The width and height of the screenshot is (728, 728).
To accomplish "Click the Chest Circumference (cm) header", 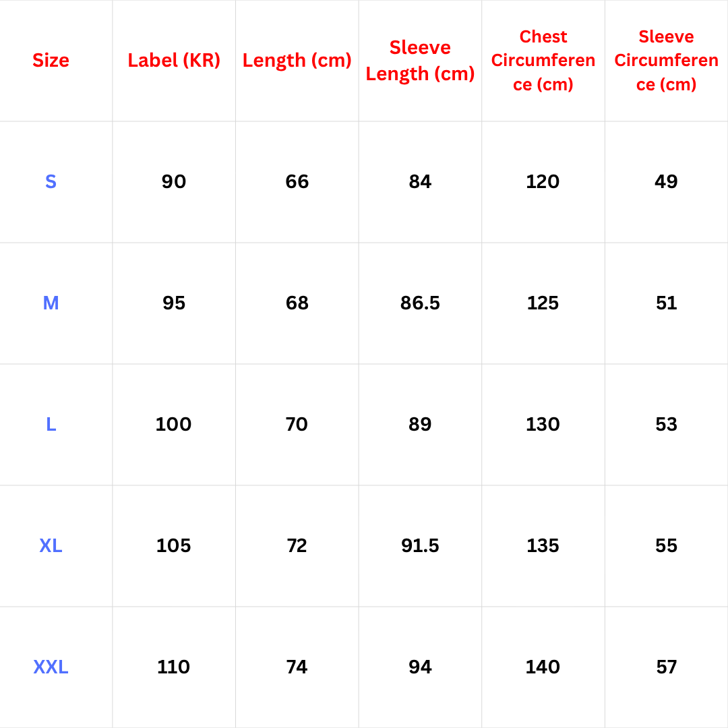I will pos(543,61).
